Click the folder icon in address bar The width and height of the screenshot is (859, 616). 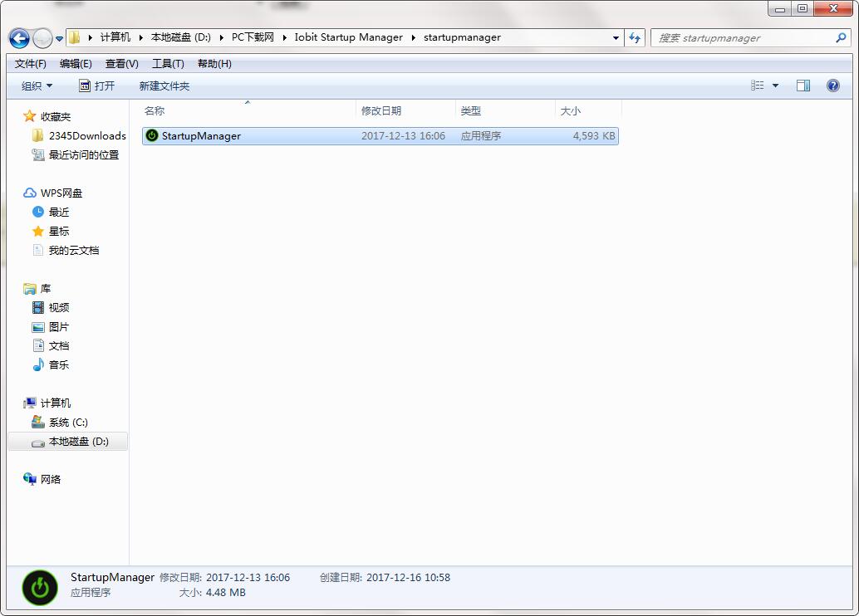[x=75, y=37]
